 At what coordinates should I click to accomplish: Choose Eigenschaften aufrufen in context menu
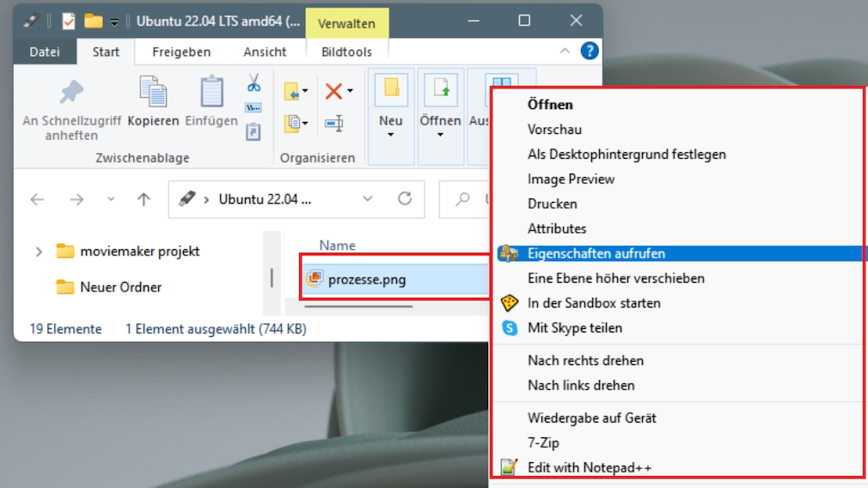(x=596, y=253)
